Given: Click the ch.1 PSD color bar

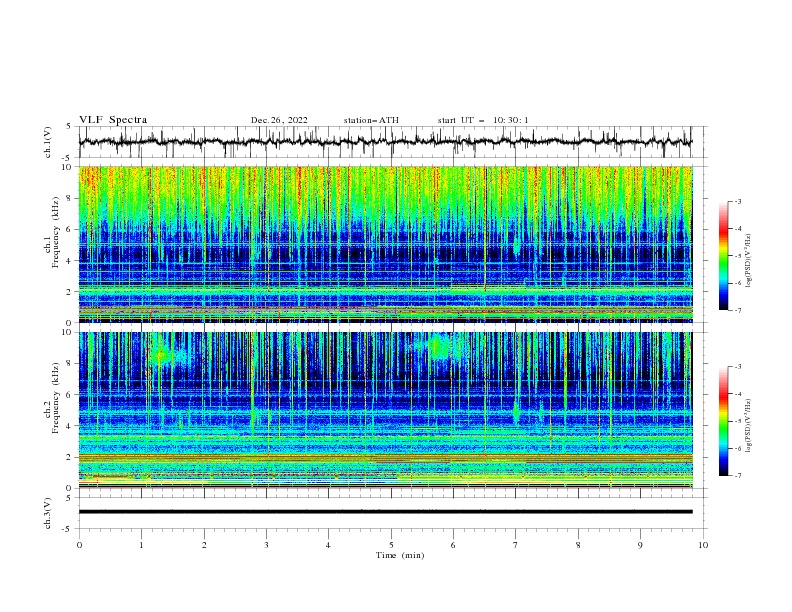Looking at the screenshot, I should tap(723, 256).
